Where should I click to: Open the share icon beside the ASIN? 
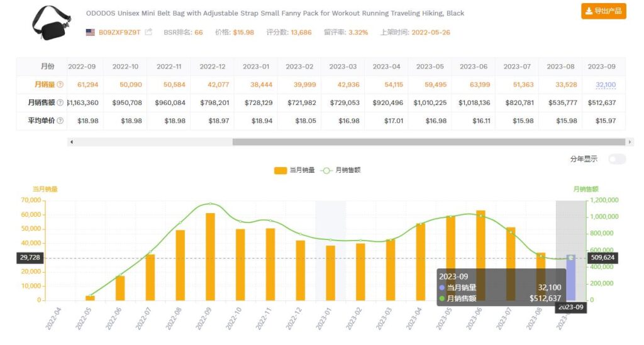148,32
